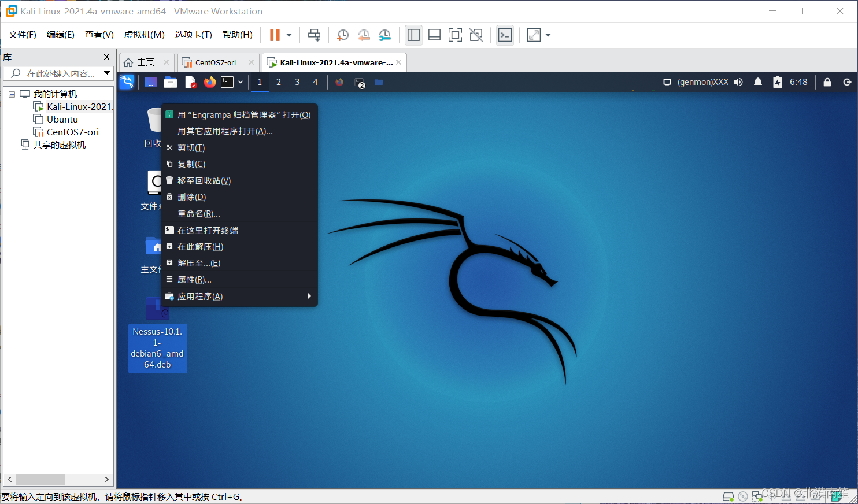Open the library search filter dropdown
This screenshot has height=504, width=858.
coord(107,73)
